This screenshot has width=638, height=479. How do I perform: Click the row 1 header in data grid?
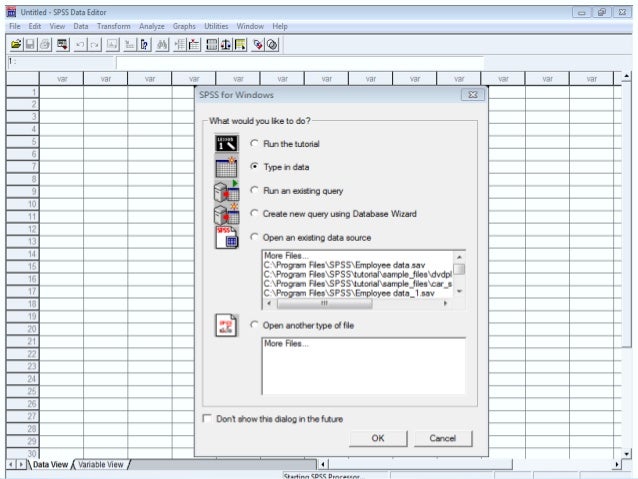[x=23, y=92]
